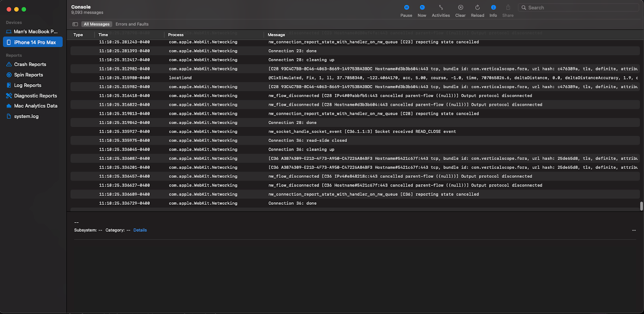The image size is (644, 314).
Task: Click the yellow minimize window button
Action: tap(17, 9)
